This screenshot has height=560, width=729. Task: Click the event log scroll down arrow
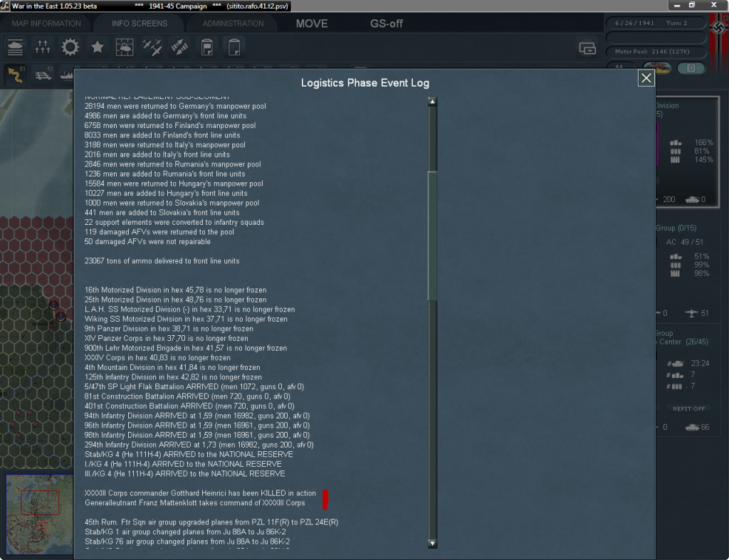432,543
